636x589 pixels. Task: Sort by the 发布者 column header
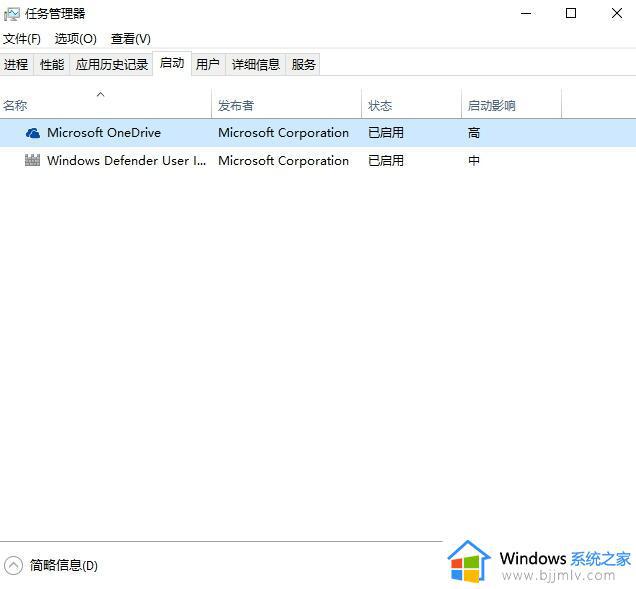coord(286,105)
